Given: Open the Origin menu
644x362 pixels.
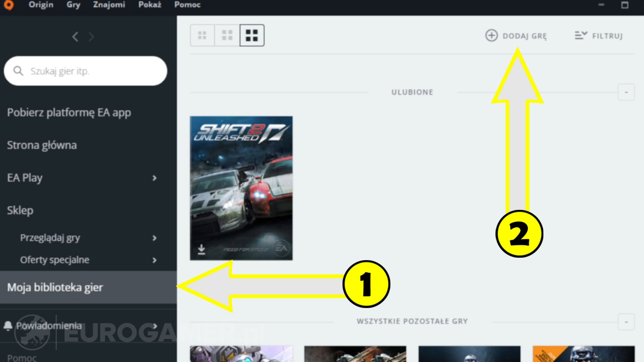Looking at the screenshot, I should (x=41, y=5).
